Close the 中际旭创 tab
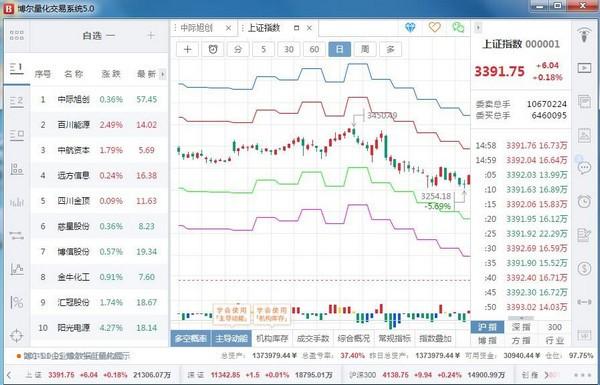 pyautogui.click(x=228, y=28)
